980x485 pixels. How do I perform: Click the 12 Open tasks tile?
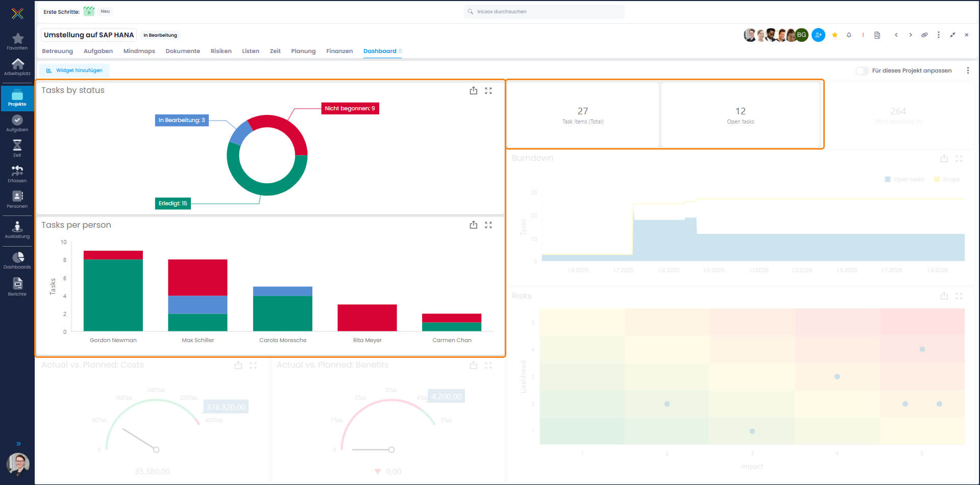click(x=741, y=115)
